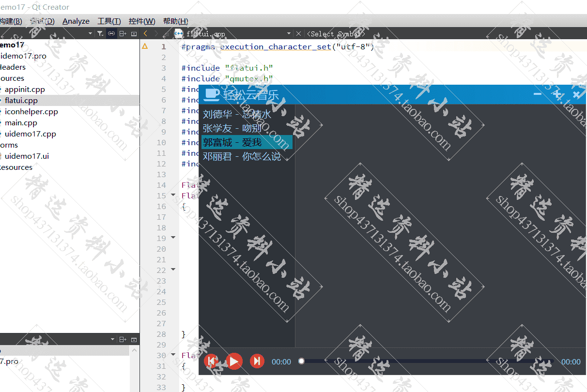587x392 pixels.
Task: Open the flatui.cpp open-documents dropdown
Action: click(x=289, y=33)
